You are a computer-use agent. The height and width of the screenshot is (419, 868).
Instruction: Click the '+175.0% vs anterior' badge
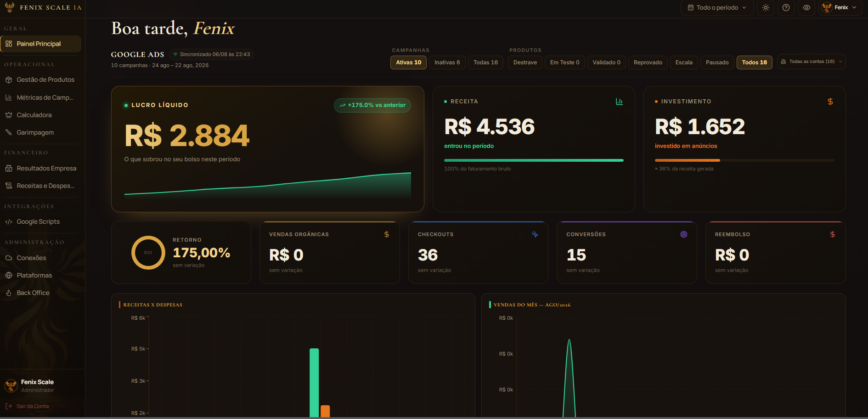pos(372,105)
